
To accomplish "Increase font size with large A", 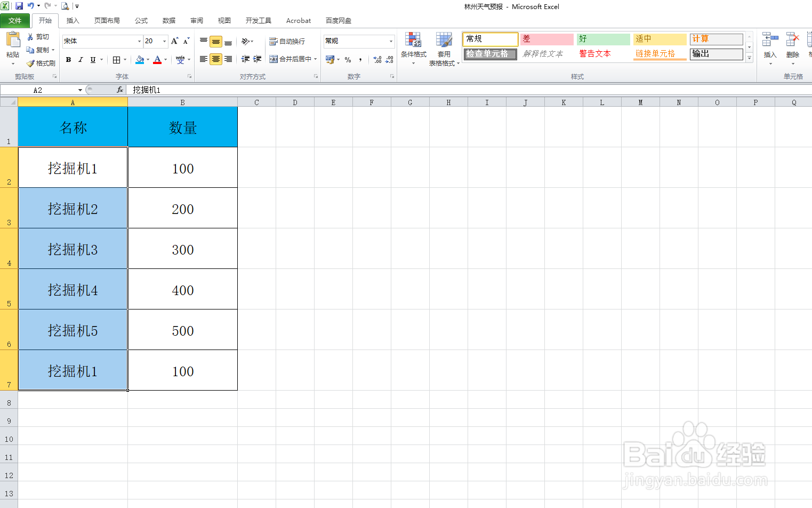I will coord(174,41).
